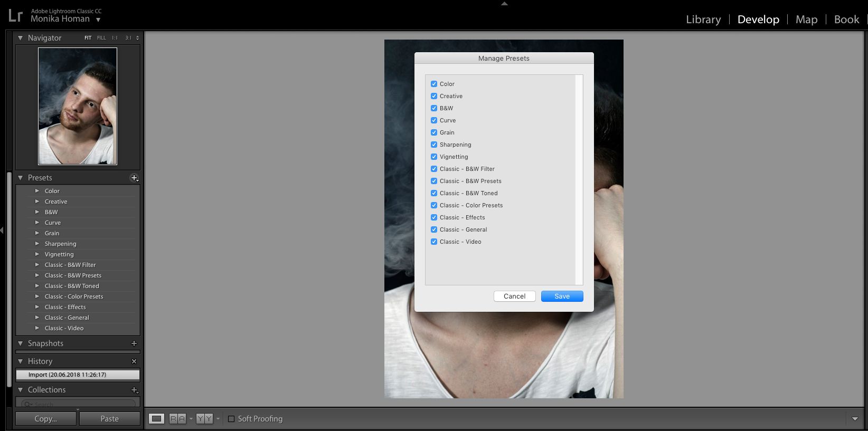Expand Classic - Effects folder in panel

click(37, 307)
